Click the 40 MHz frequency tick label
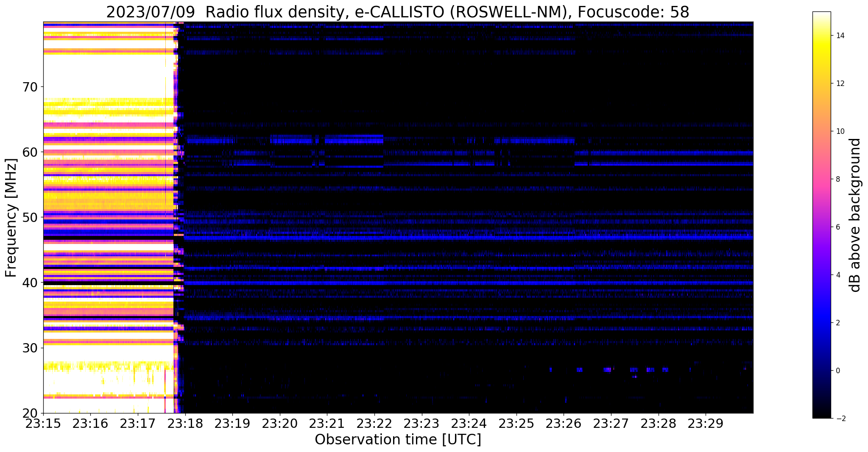This screenshot has height=452, width=868. coord(30,283)
